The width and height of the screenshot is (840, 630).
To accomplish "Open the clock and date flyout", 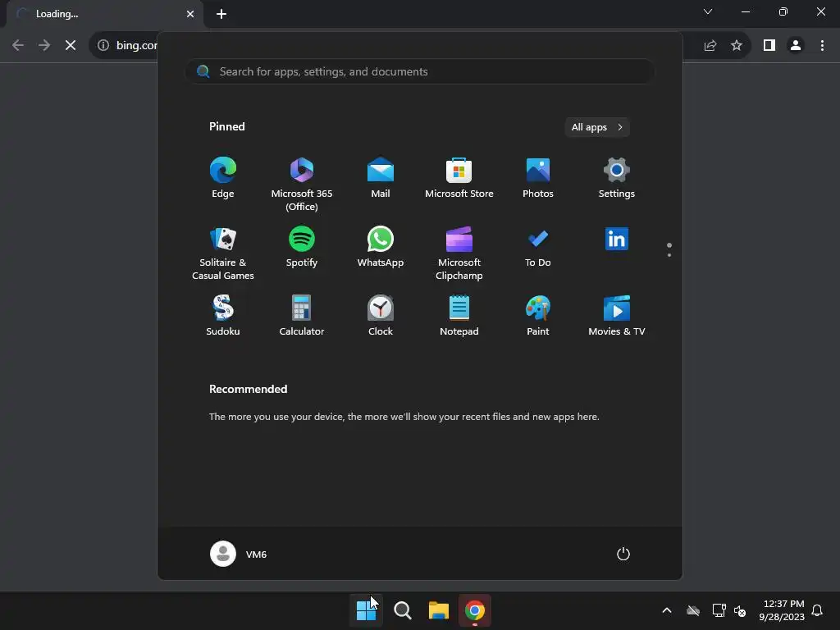I will [x=782, y=610].
